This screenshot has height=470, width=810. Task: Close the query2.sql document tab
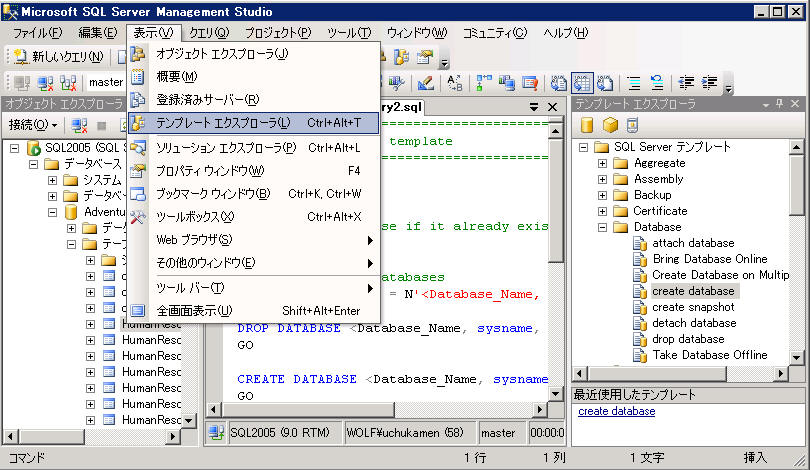(553, 107)
